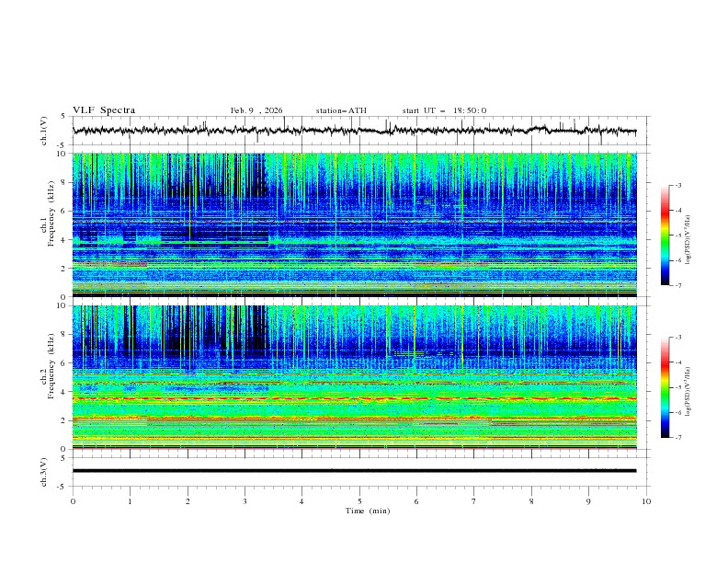Click the "ch.2 Frequency (kHz)" axis label

click(48, 365)
